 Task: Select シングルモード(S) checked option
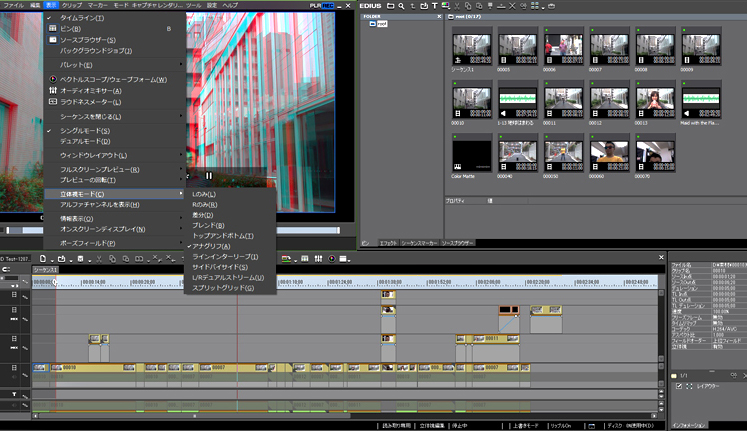[114, 130]
